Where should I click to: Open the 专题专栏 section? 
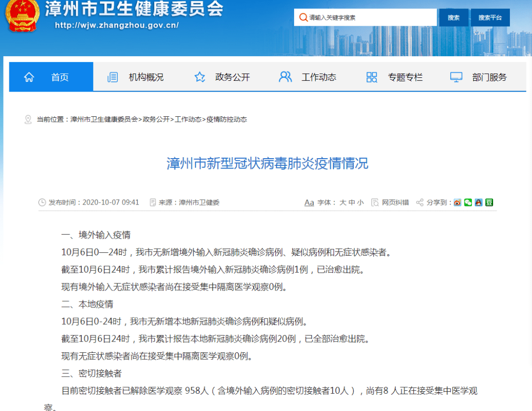pos(395,77)
